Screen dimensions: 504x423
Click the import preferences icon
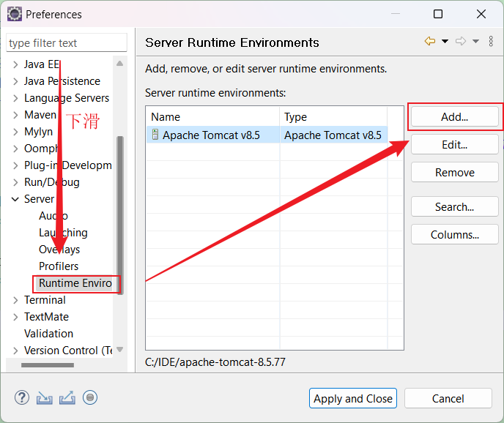point(45,398)
